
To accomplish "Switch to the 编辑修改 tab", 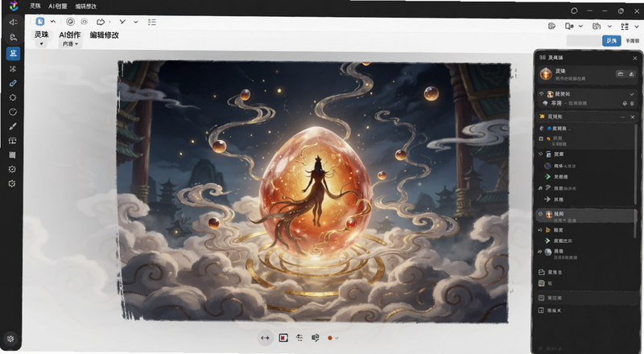I will [105, 35].
